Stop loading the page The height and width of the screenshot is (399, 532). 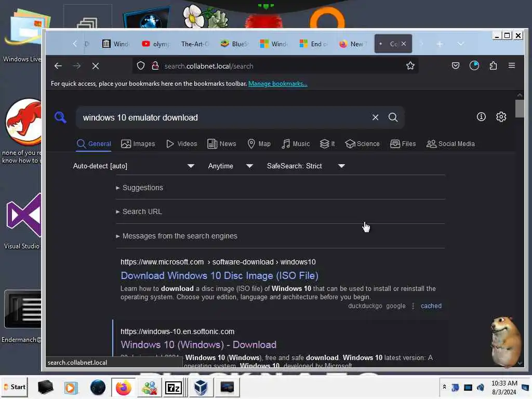[96, 66]
